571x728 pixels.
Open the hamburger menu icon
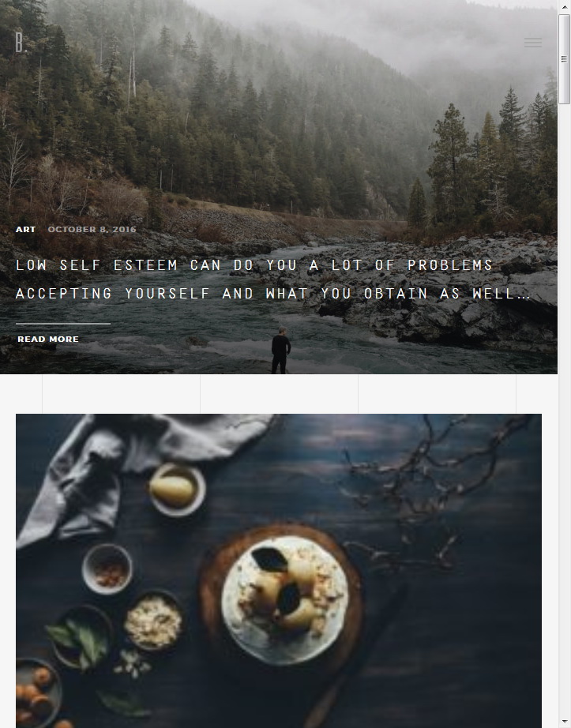pos(533,43)
